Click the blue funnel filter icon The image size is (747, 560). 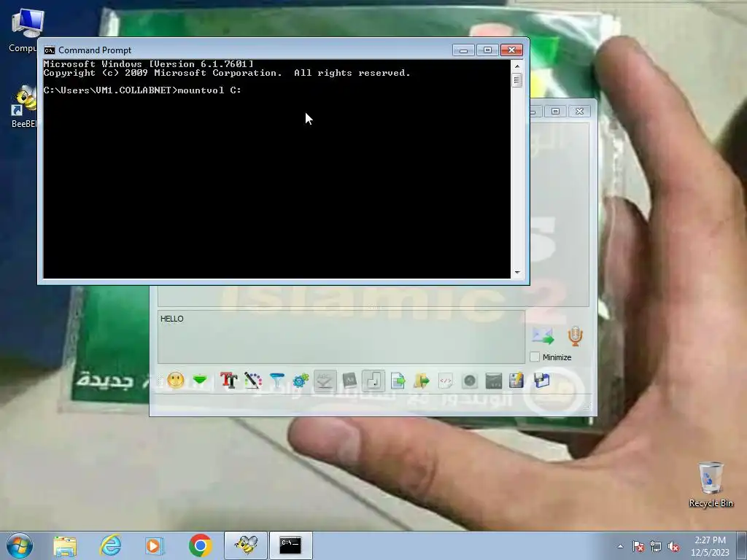tap(276, 380)
